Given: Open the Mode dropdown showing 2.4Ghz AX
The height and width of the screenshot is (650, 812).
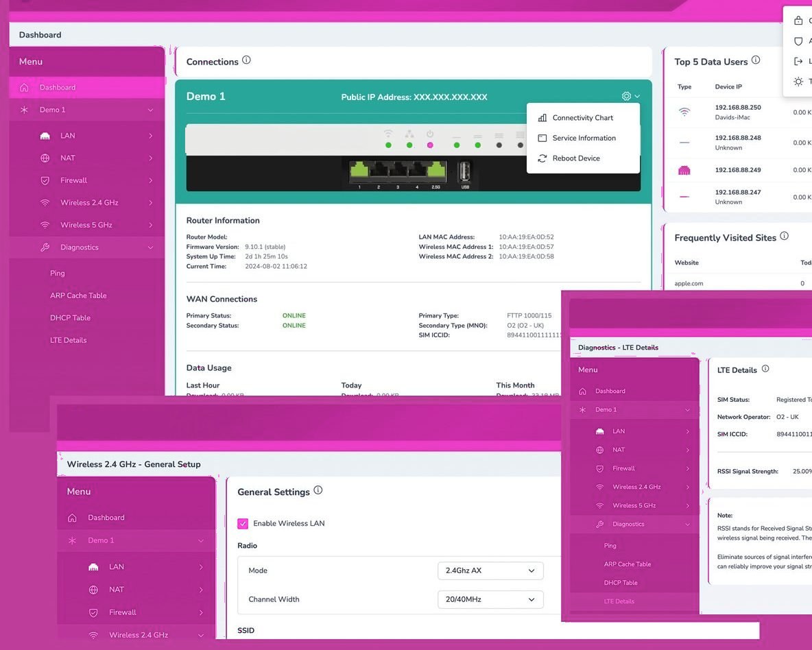Looking at the screenshot, I should tap(490, 570).
